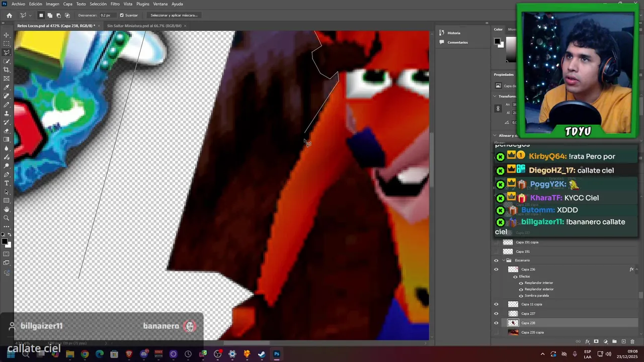This screenshot has height=362, width=644.
Task: Open the Capa menu
Action: pyautogui.click(x=68, y=4)
